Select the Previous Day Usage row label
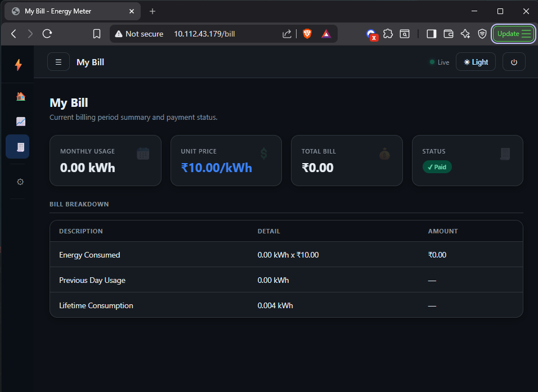The width and height of the screenshot is (538, 392). tap(92, 280)
